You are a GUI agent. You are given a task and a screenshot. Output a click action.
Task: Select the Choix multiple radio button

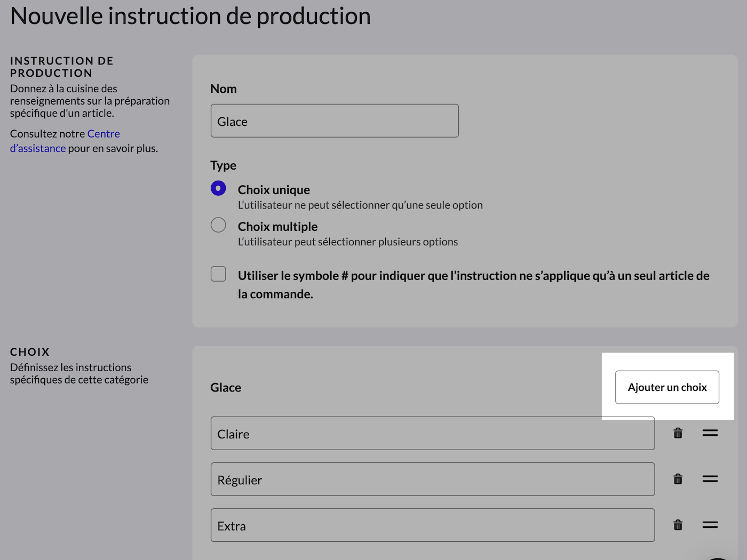click(x=218, y=225)
